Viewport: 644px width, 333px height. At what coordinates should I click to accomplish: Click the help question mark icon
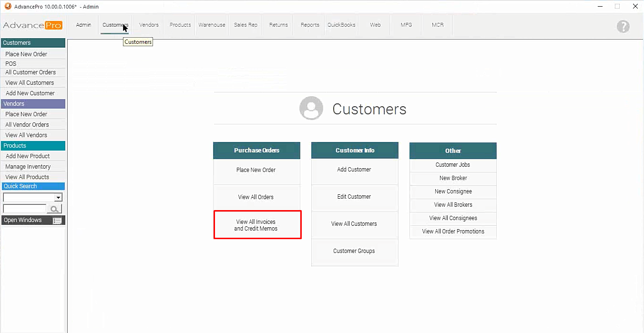coord(623,27)
